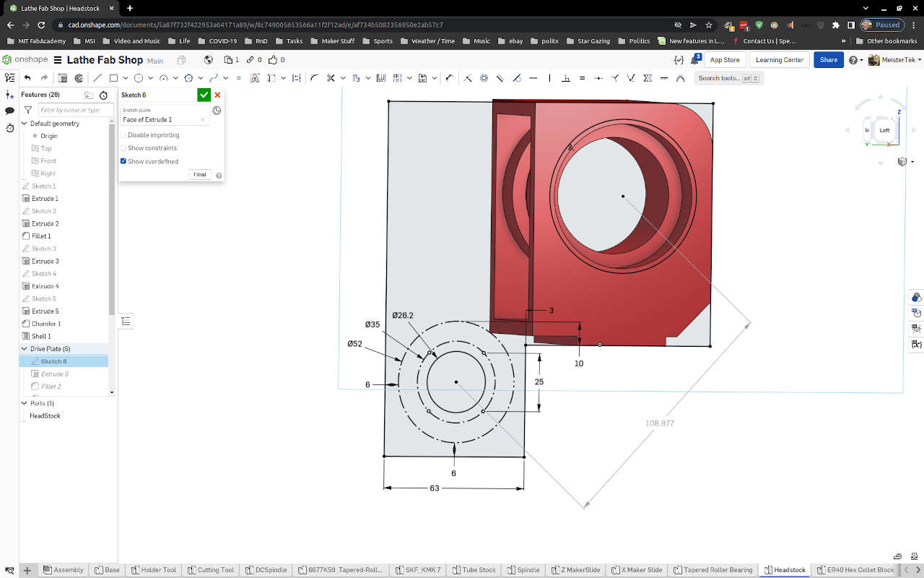The width and height of the screenshot is (924, 578).
Task: Open the circle tool dropdown arrow
Action: [151, 78]
